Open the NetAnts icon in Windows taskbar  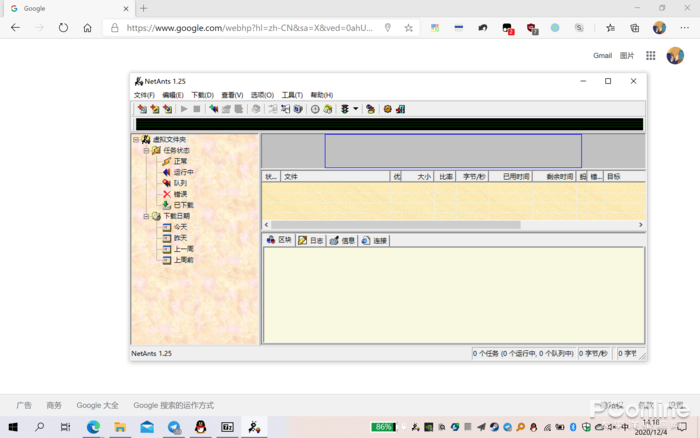coord(254,427)
